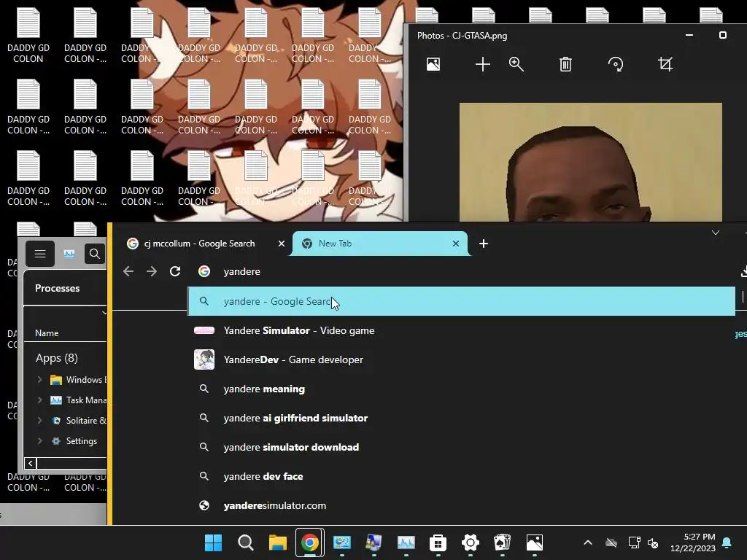The image size is (747, 560).
Task: Expand the Task Manager process group
Action: coord(40,400)
